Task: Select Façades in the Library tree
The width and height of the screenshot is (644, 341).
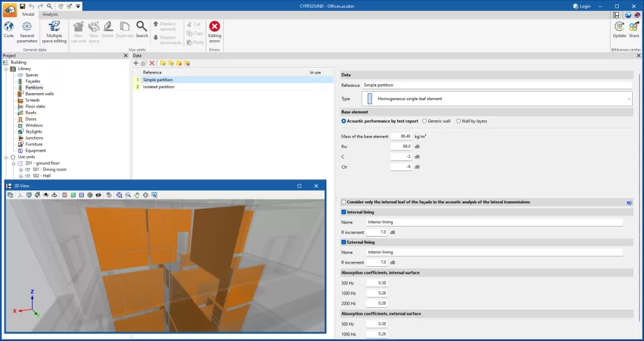Action: point(33,81)
